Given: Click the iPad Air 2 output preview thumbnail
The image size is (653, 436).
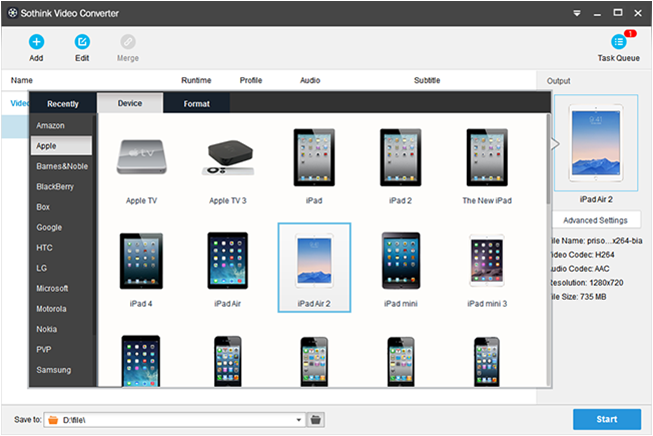Looking at the screenshot, I should click(596, 143).
